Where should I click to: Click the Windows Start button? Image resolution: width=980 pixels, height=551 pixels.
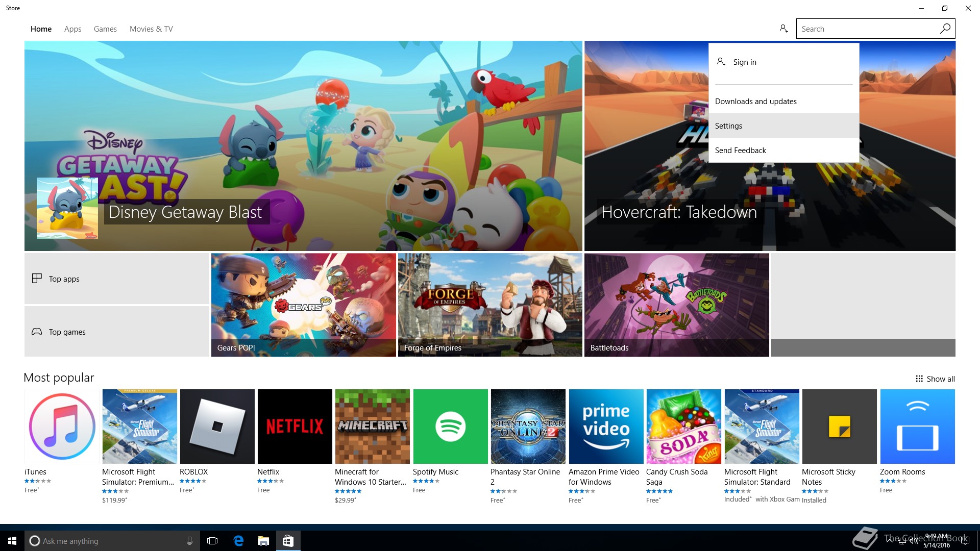click(12, 541)
